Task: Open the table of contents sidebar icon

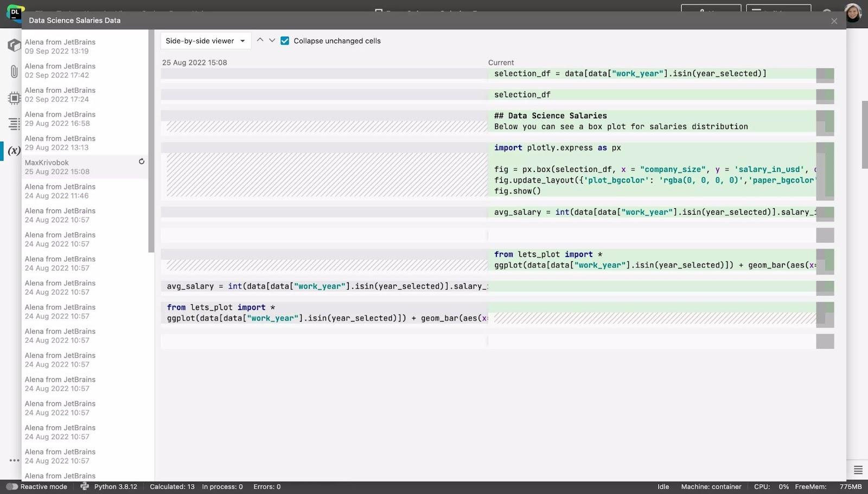Action: point(14,124)
